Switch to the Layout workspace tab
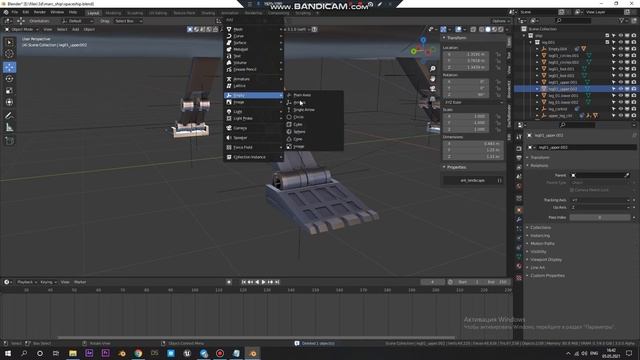Viewport: 640px width, 360px height. tap(93, 13)
